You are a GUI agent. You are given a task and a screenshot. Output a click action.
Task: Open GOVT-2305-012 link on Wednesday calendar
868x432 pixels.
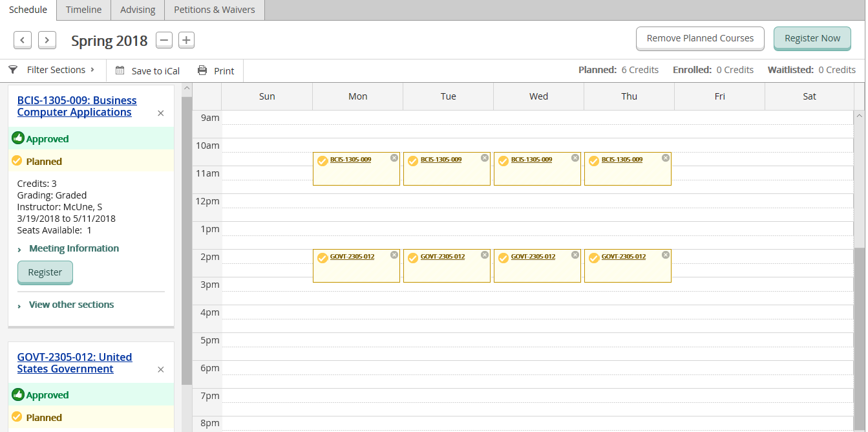(533, 256)
